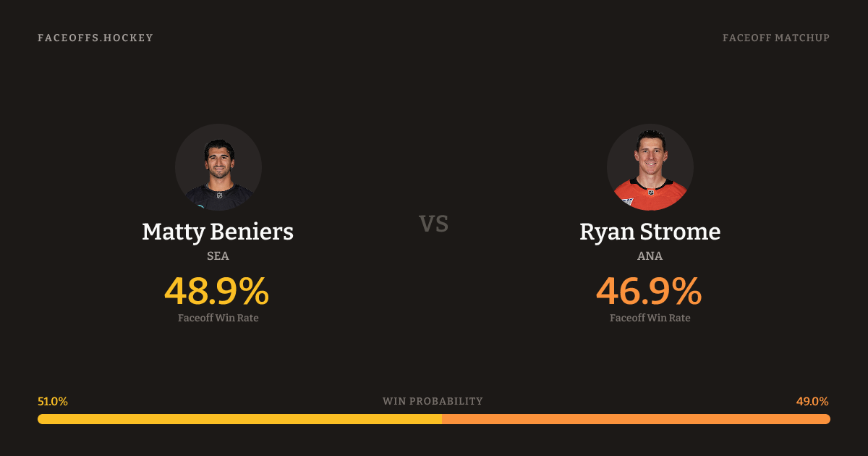Click the WIN PROBABILITY label
The height and width of the screenshot is (456, 868).
click(x=433, y=401)
